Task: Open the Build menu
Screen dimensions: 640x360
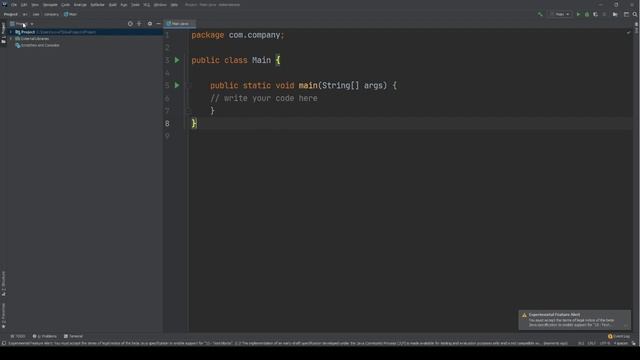Action: coord(113,4)
